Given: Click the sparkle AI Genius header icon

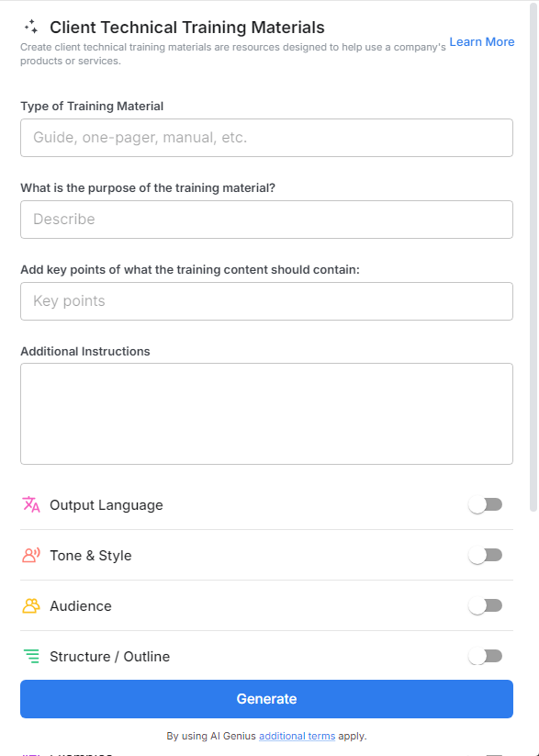Looking at the screenshot, I should (x=33, y=27).
